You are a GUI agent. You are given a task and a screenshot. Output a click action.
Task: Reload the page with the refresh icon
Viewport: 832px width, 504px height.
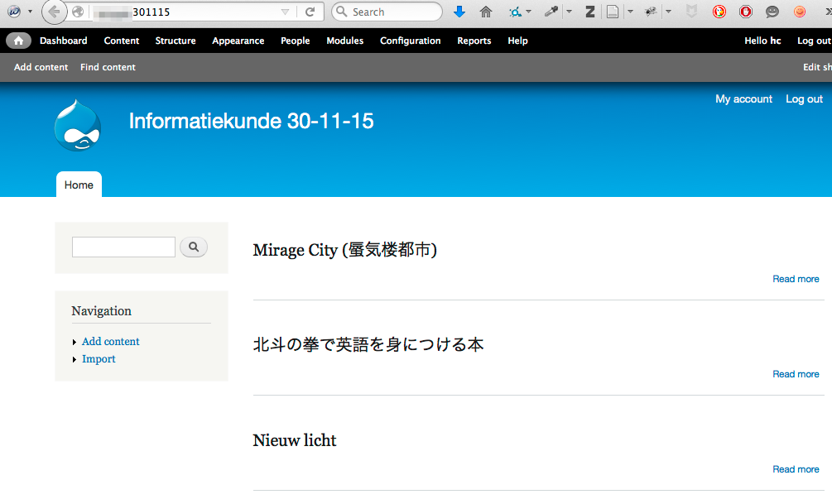(310, 12)
